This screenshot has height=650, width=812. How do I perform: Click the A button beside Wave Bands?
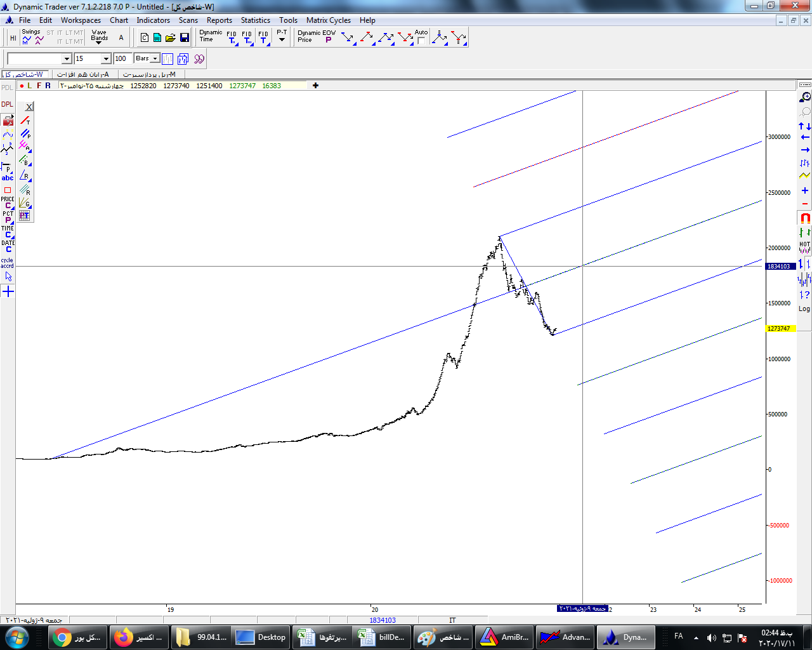[121, 38]
